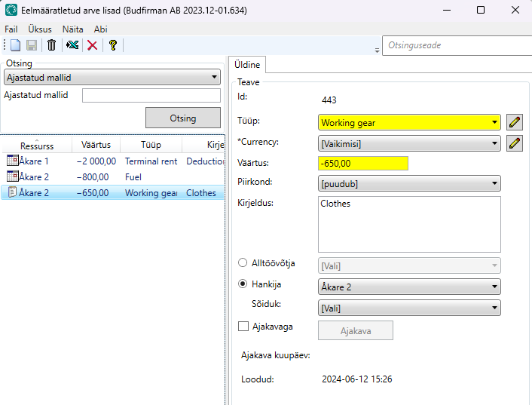532x405 pixels.
Task: Open the Sõiduk dropdown
Action: coord(409,308)
